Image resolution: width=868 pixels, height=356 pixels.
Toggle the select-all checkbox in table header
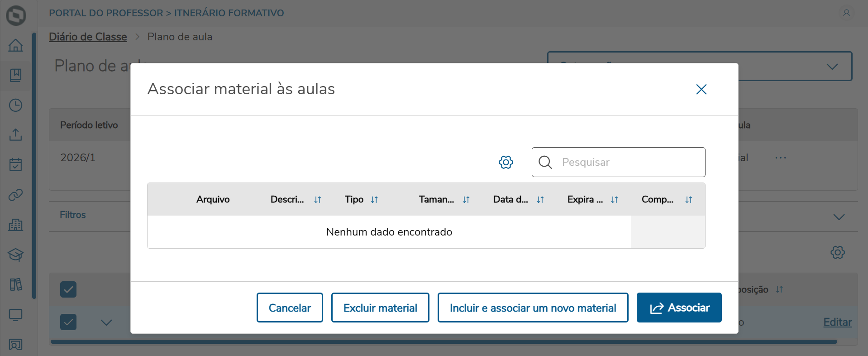click(68, 289)
